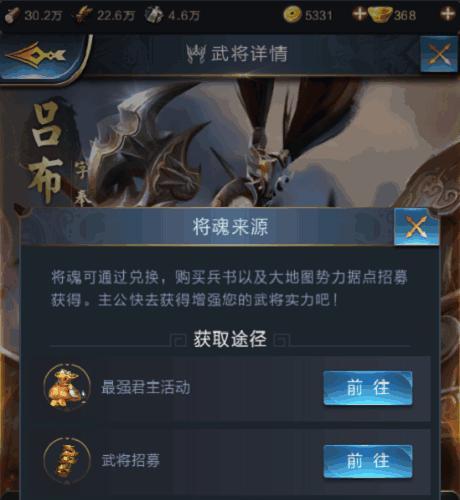Tap the gold ingot icon

(x=381, y=15)
